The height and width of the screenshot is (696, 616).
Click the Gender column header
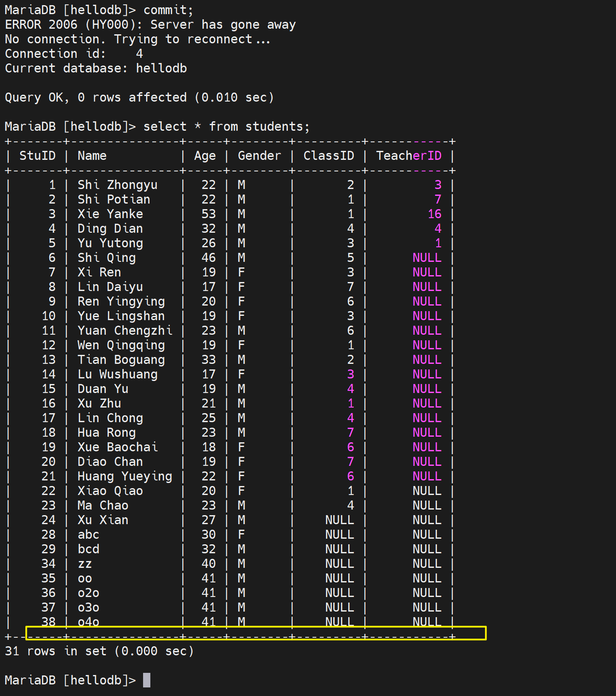click(259, 156)
